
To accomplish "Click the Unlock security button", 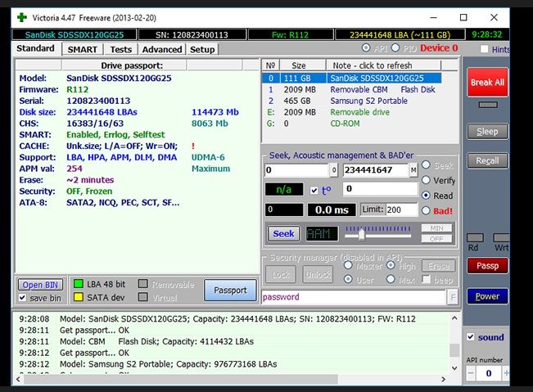I will (318, 274).
